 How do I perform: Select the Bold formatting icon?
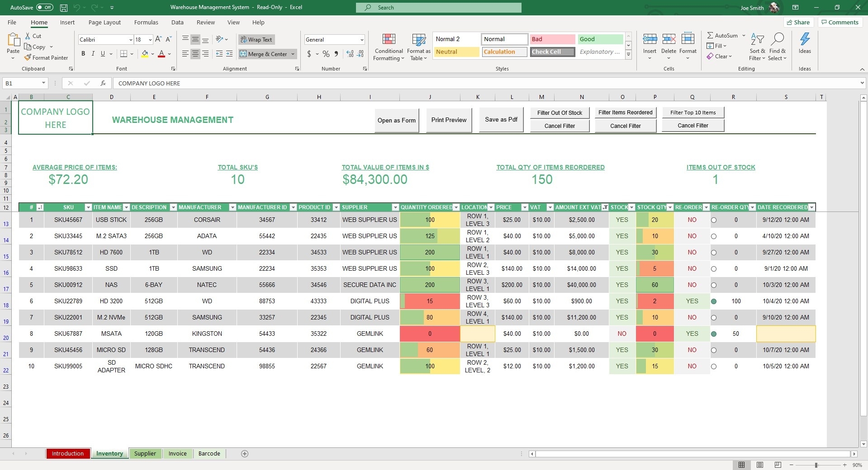pyautogui.click(x=83, y=53)
